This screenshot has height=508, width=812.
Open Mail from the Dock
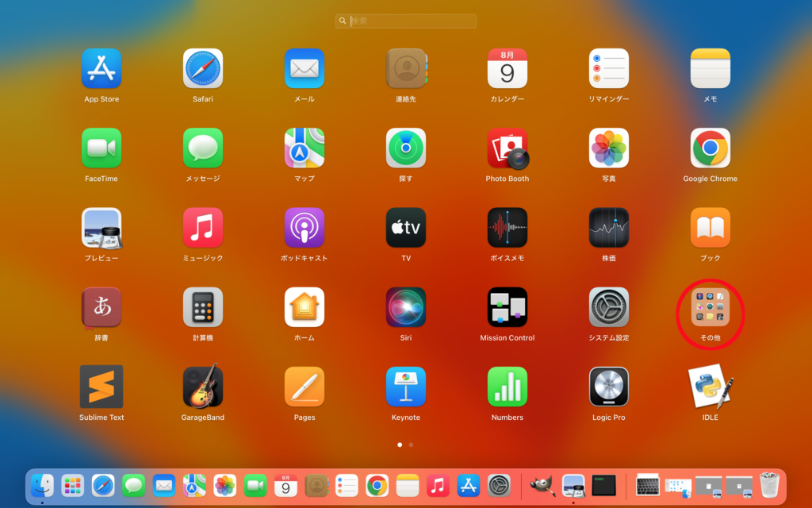[x=164, y=486]
